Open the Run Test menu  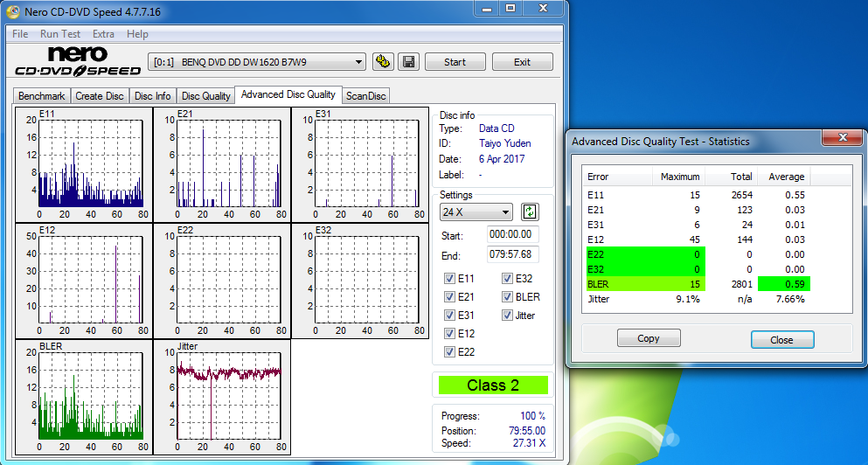point(60,34)
